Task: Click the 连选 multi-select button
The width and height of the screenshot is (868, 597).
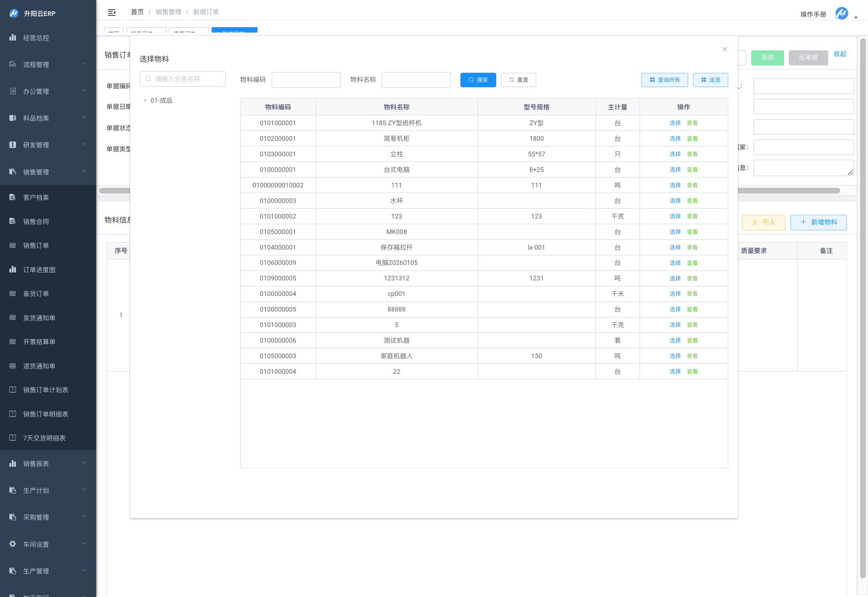Action: tap(710, 80)
